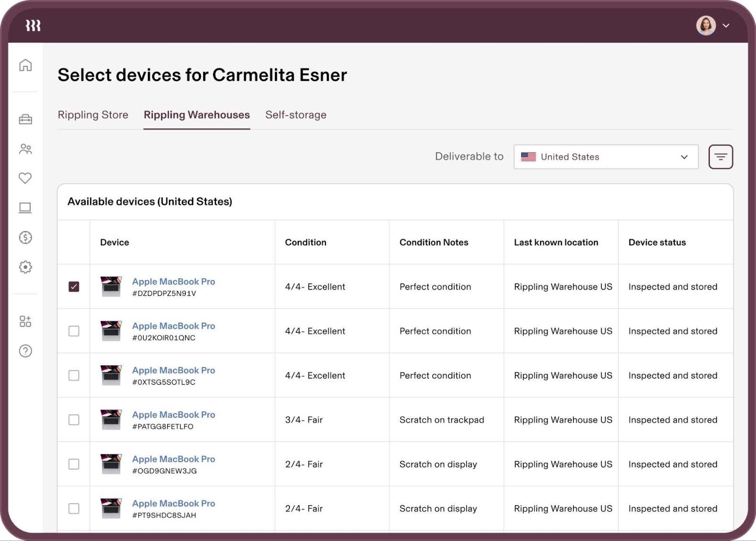
Task: Open the Self-storage tab
Action: click(x=296, y=115)
